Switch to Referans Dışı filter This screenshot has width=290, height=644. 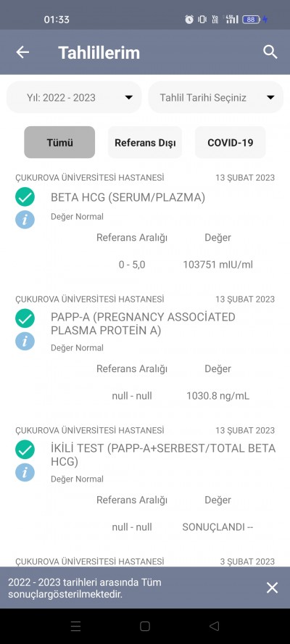point(145,142)
